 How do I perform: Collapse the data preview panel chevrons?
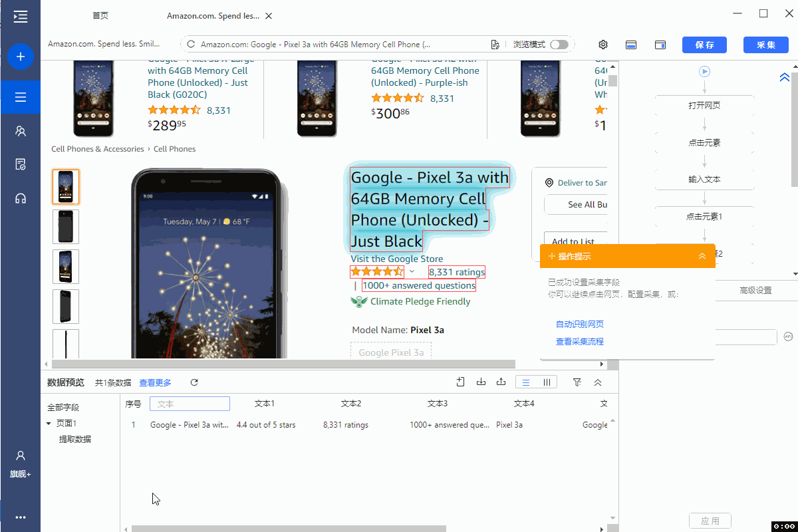(598, 382)
